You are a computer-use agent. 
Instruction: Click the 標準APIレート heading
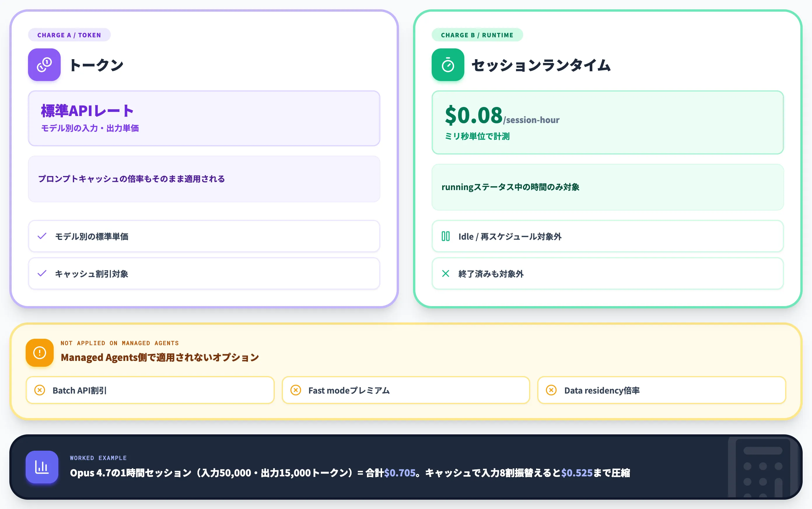pyautogui.click(x=87, y=111)
